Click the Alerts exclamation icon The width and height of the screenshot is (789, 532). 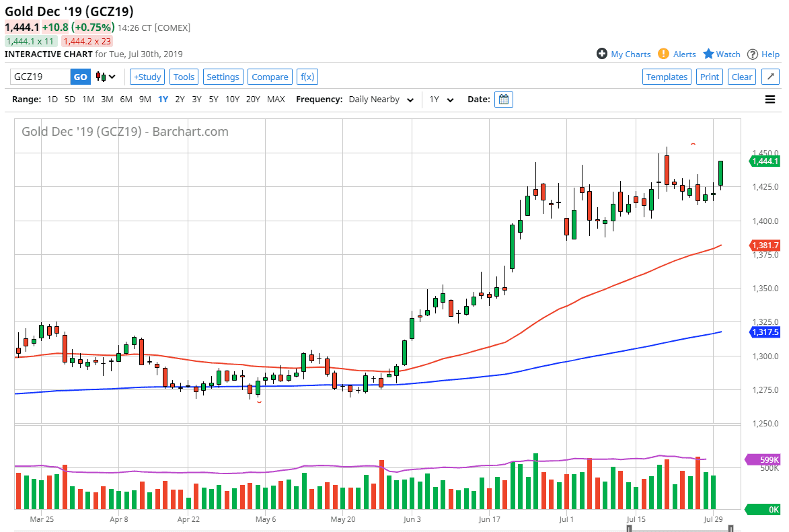click(x=663, y=54)
